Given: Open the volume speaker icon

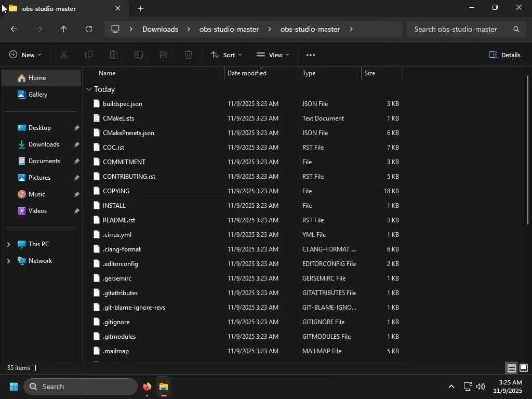Looking at the screenshot, I should click(481, 387).
